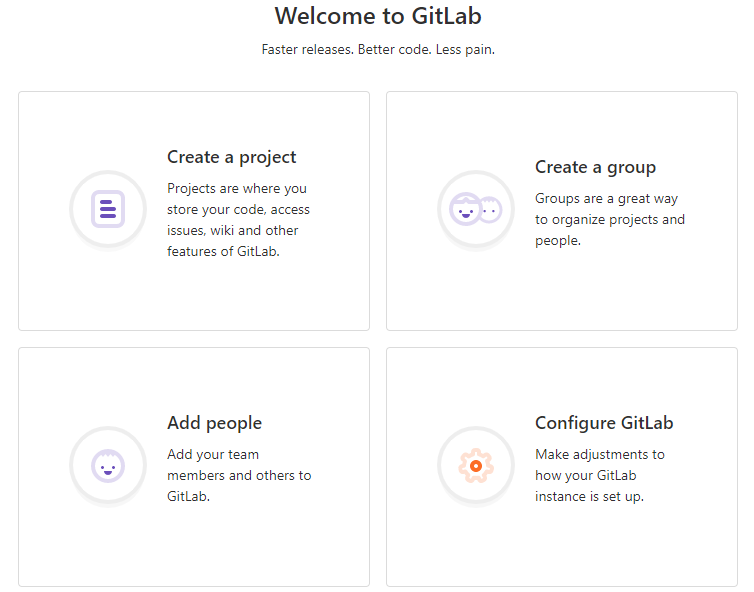Click the smiling face Add people icon

108,466
